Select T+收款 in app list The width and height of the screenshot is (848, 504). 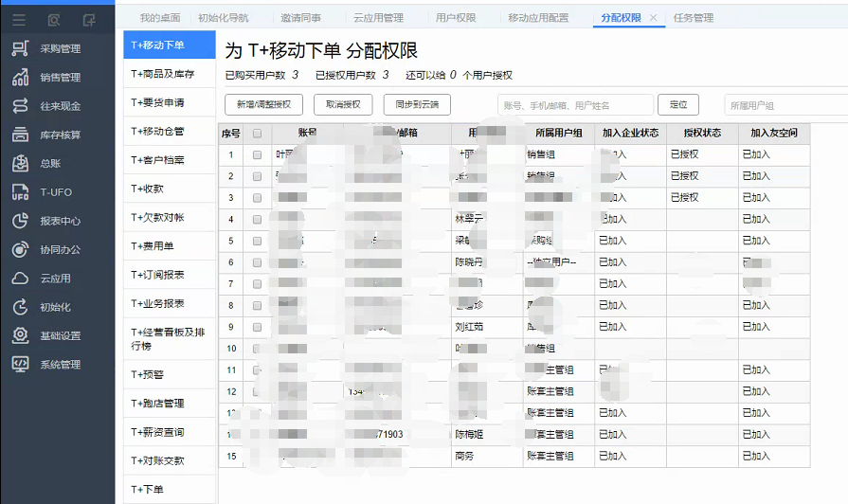pyautogui.click(x=170, y=189)
